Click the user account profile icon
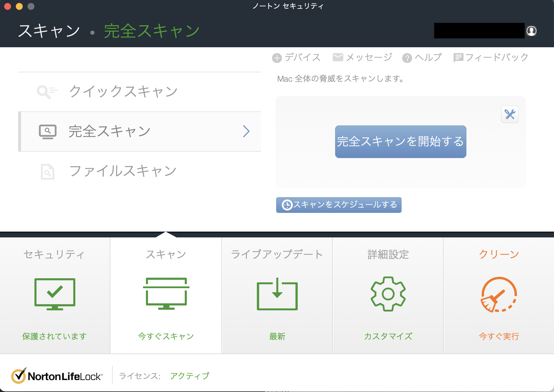The width and height of the screenshot is (554, 392). point(531,31)
